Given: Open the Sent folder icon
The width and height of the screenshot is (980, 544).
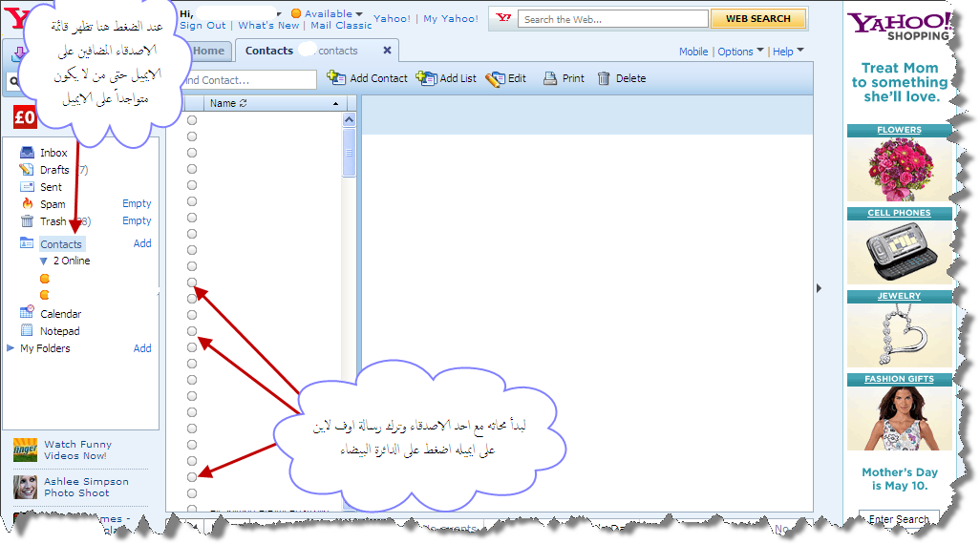Looking at the screenshot, I should click(27, 187).
